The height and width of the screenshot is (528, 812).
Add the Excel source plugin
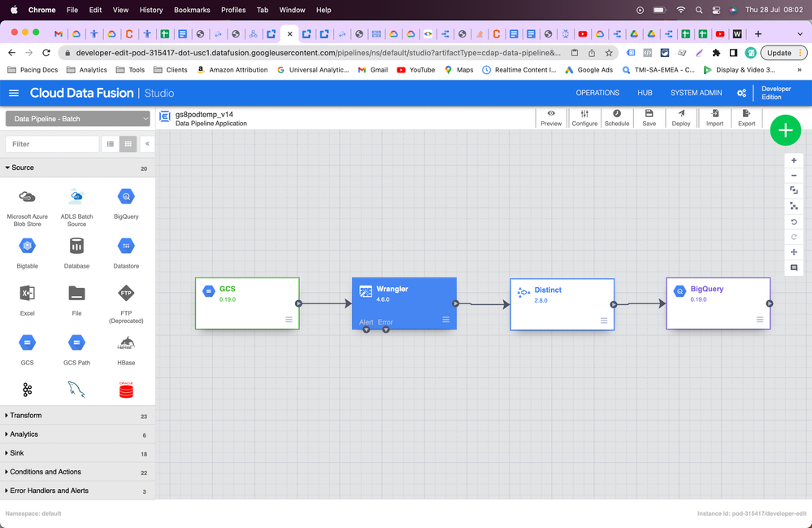(x=27, y=300)
